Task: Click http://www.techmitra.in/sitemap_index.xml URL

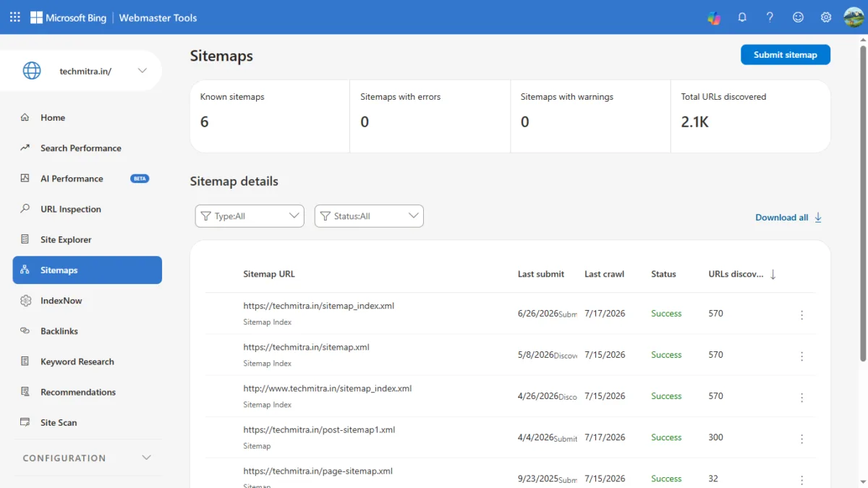Action: pyautogui.click(x=328, y=388)
